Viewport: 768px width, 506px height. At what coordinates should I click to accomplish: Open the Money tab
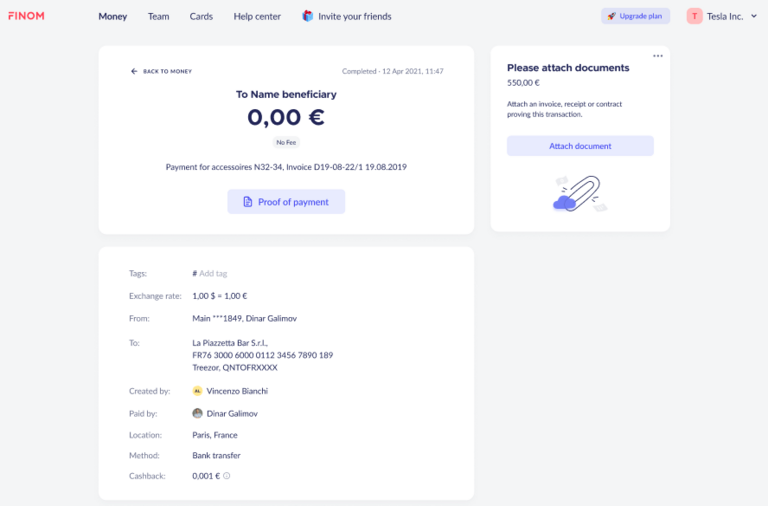(113, 16)
